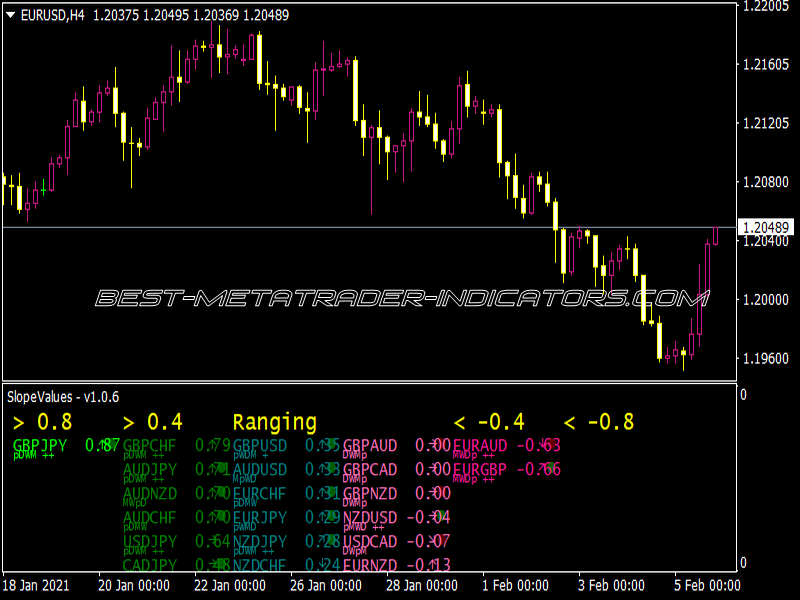Click the GBPUSD pair label
Image resolution: width=800 pixels, height=600 pixels.
[260, 445]
